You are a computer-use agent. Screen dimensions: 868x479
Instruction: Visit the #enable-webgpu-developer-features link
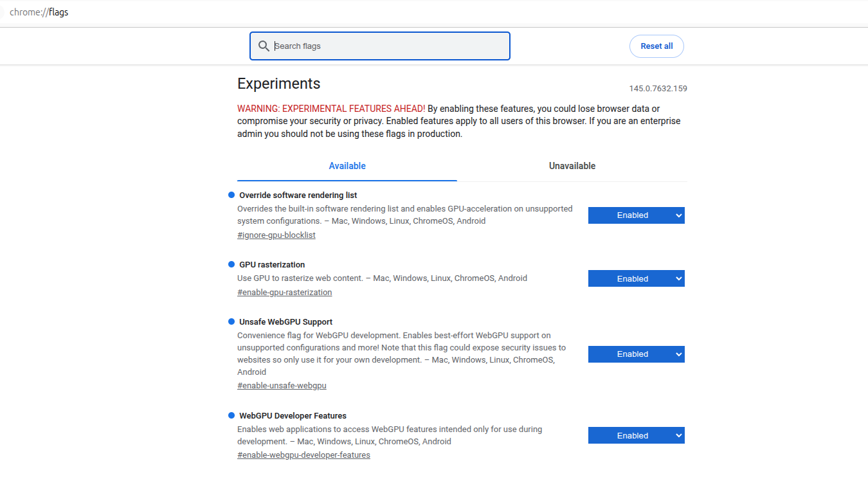(x=303, y=455)
